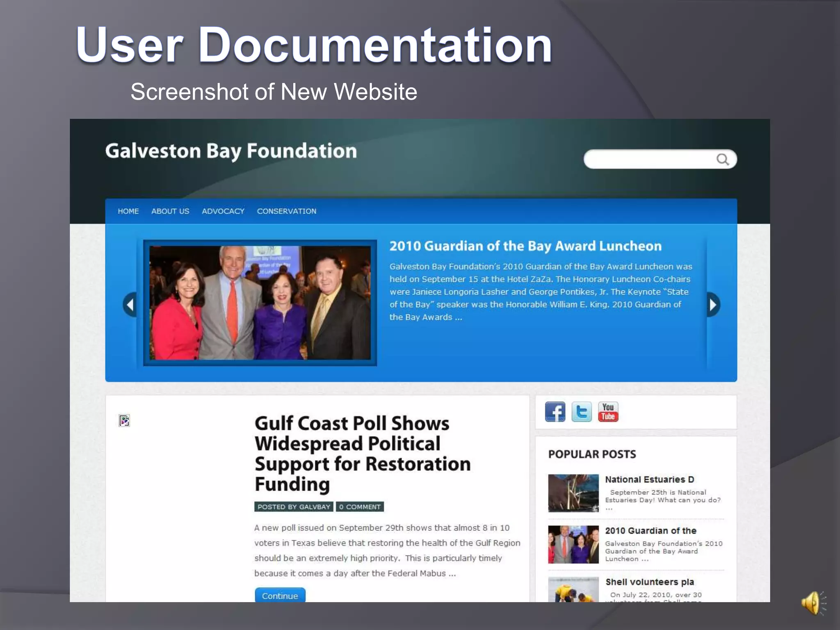The image size is (840, 630).
Task: Click the 'A new poll issued on September 29th' excerpt
Action: click(x=387, y=550)
